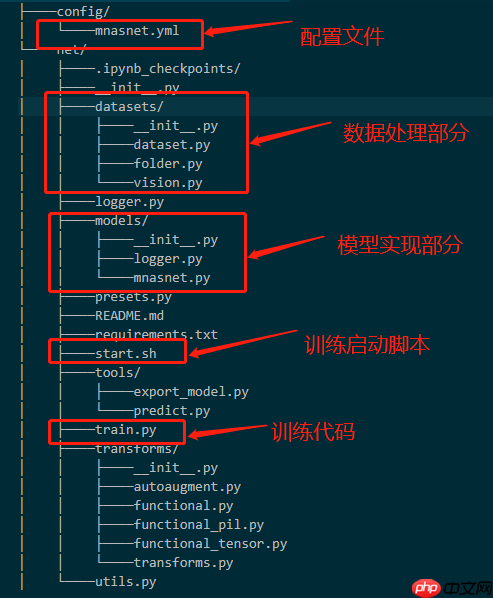Image resolution: width=493 pixels, height=598 pixels.
Task: Select export_model.py in tools
Action: pos(191,392)
